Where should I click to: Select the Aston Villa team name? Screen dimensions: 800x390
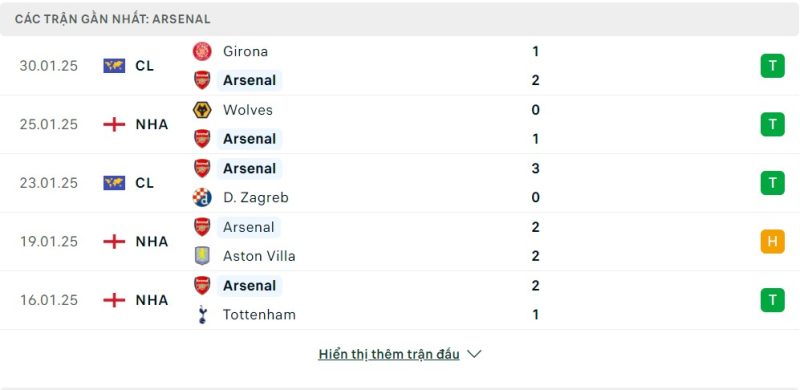259,256
